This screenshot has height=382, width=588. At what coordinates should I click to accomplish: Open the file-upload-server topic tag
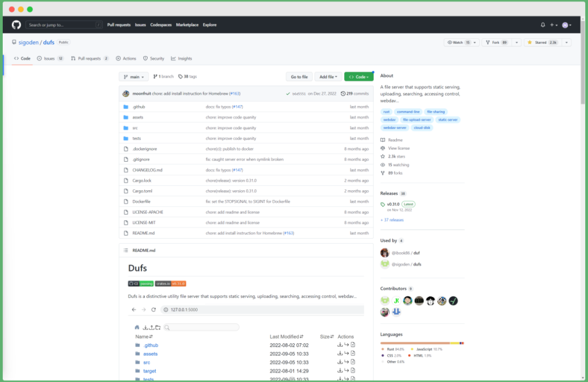click(x=416, y=120)
